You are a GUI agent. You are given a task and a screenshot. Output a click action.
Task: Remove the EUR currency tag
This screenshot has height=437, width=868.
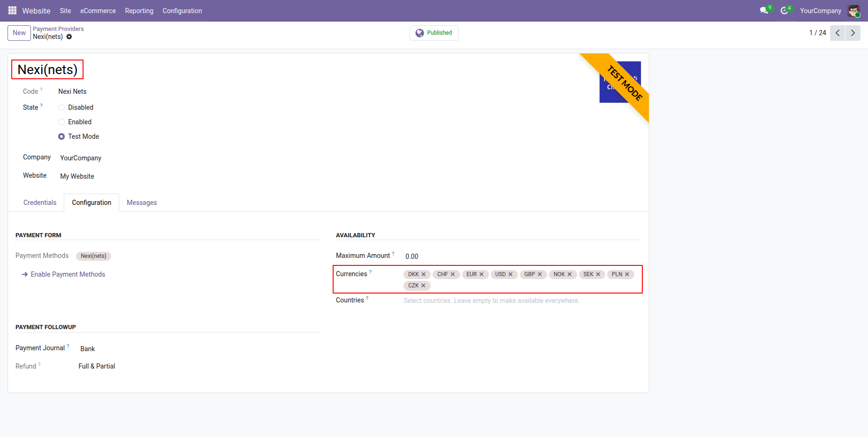(x=481, y=274)
